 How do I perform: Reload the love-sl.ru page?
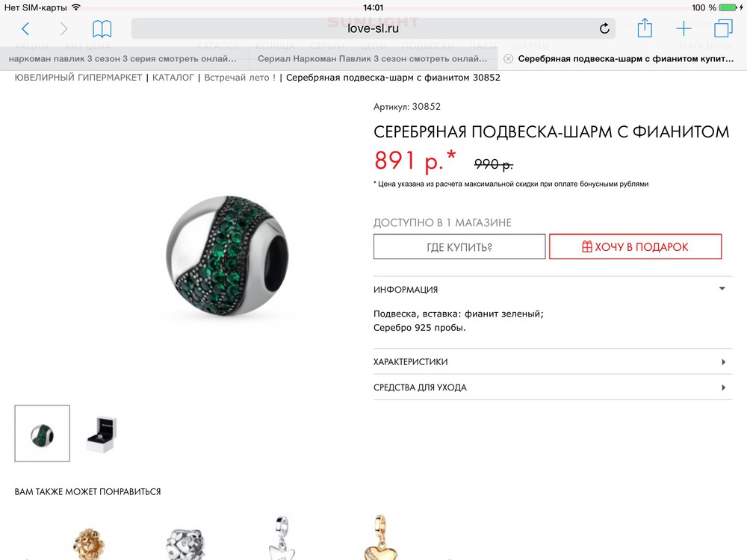[604, 28]
